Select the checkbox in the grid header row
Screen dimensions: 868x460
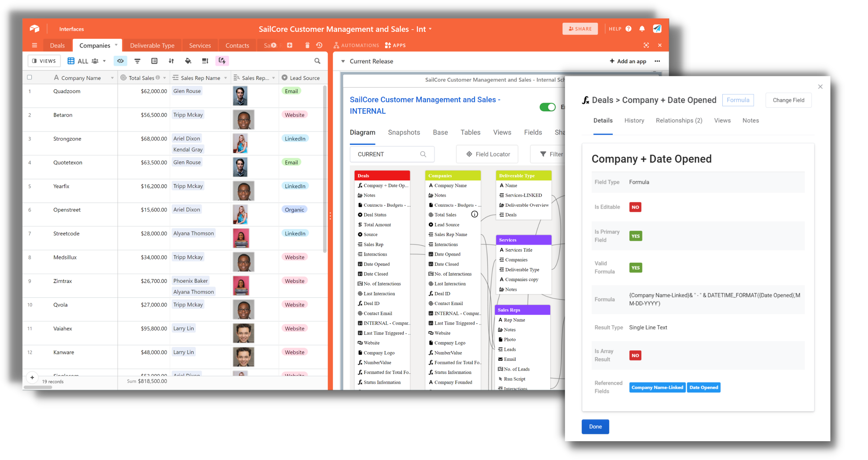(30, 77)
